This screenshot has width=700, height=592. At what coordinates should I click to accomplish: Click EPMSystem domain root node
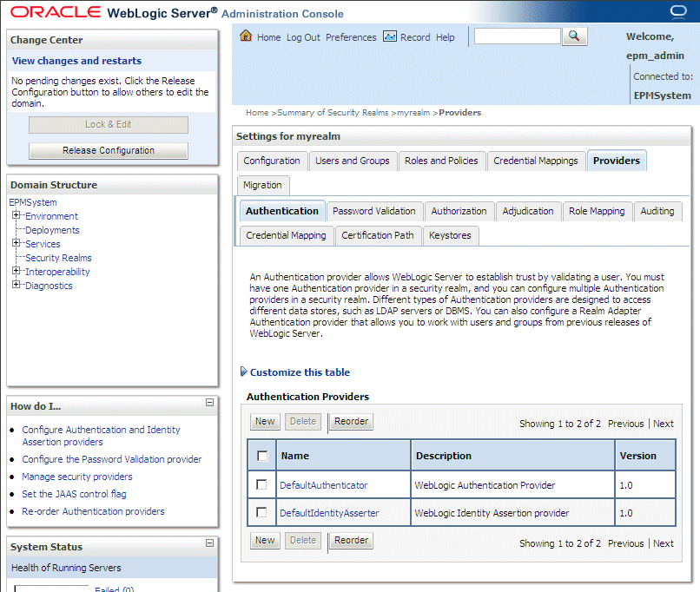click(33, 202)
